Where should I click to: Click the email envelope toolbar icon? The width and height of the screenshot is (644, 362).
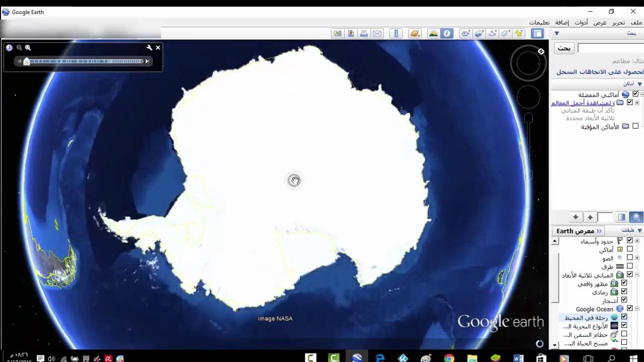[x=377, y=34]
